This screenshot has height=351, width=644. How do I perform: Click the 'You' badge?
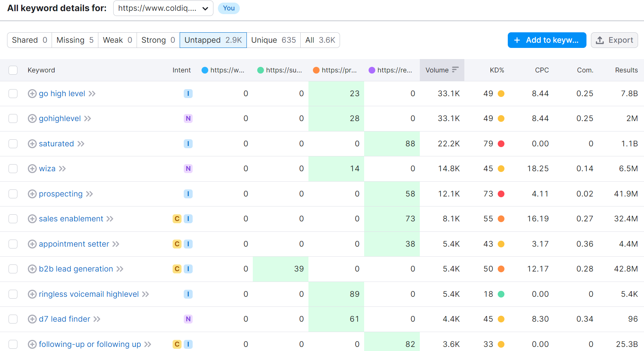229,8
